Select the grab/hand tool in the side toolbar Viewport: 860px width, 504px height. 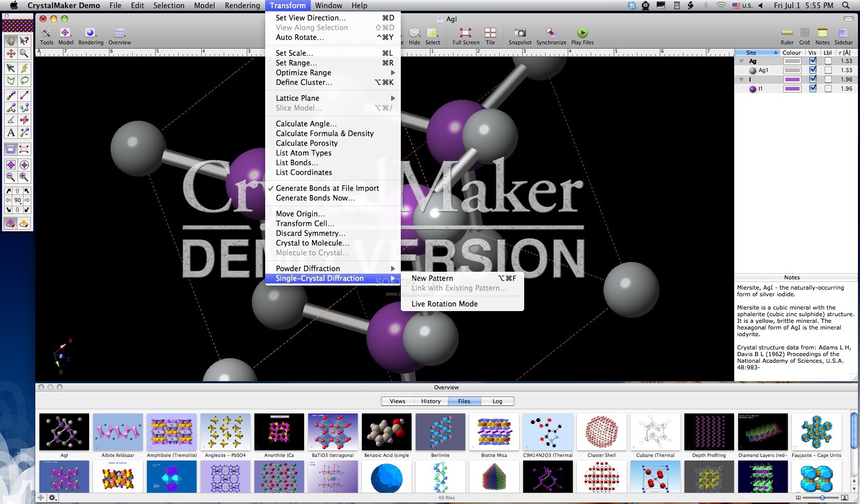click(10, 40)
